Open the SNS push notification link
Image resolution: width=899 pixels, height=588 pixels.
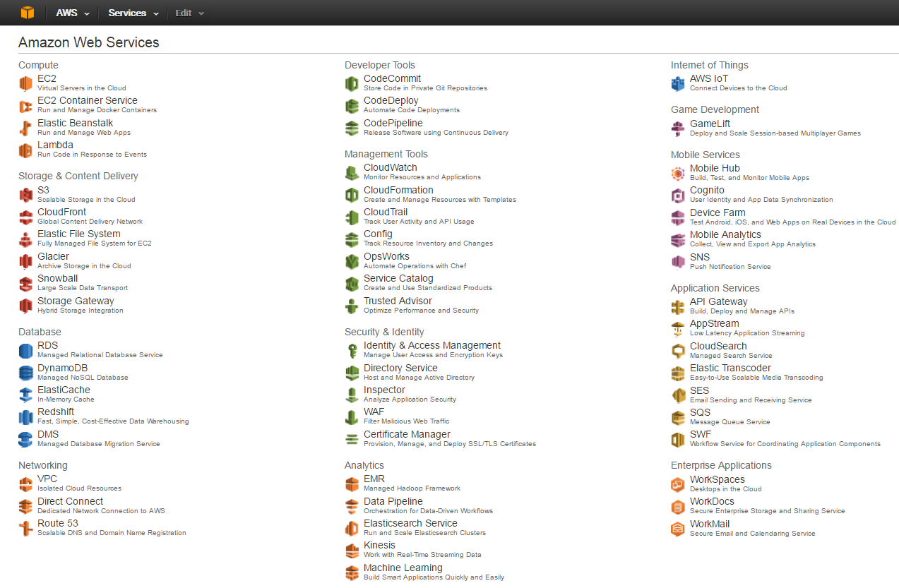(700, 257)
